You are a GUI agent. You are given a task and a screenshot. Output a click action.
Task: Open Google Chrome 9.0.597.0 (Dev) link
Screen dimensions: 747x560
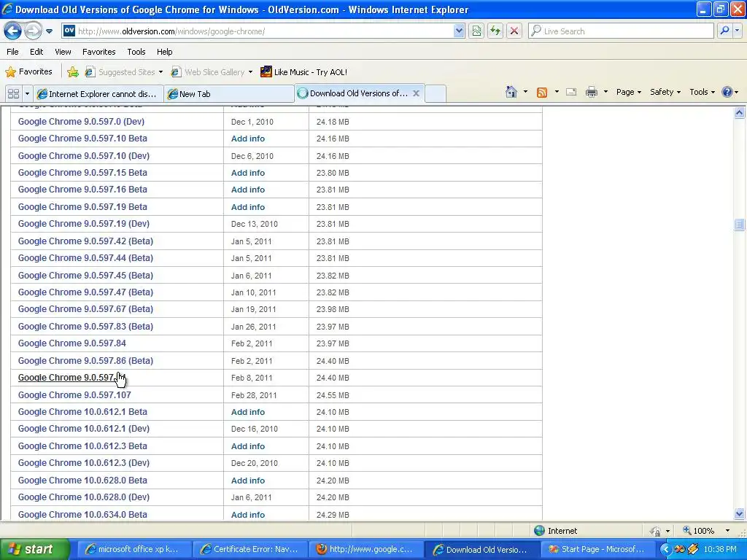click(81, 122)
